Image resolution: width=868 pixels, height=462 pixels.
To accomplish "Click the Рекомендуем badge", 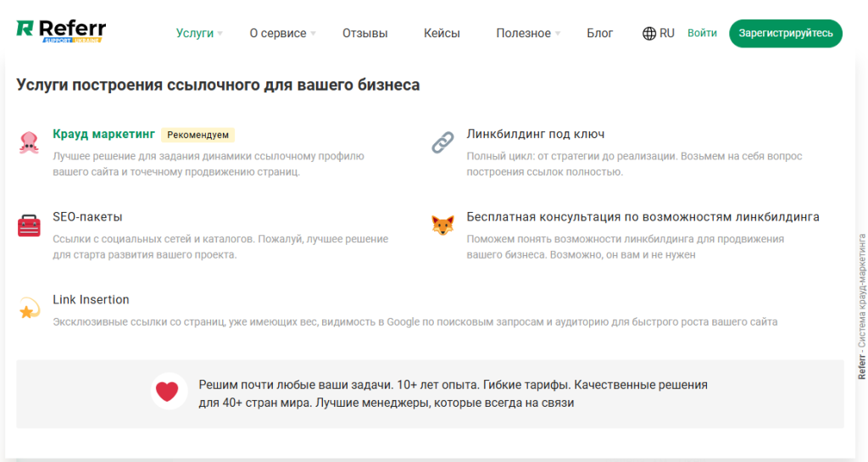I will tap(198, 135).
